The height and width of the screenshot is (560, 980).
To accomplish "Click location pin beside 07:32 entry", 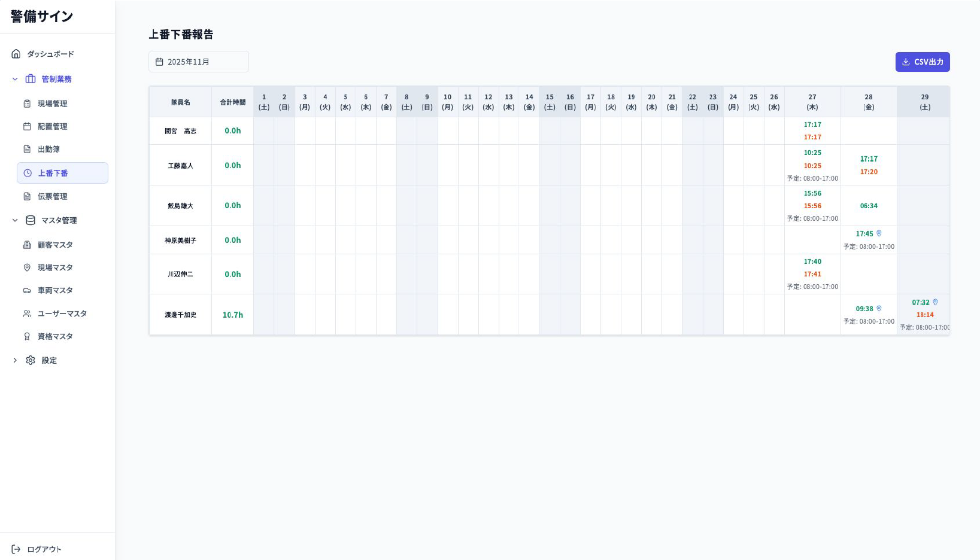I will tap(935, 302).
